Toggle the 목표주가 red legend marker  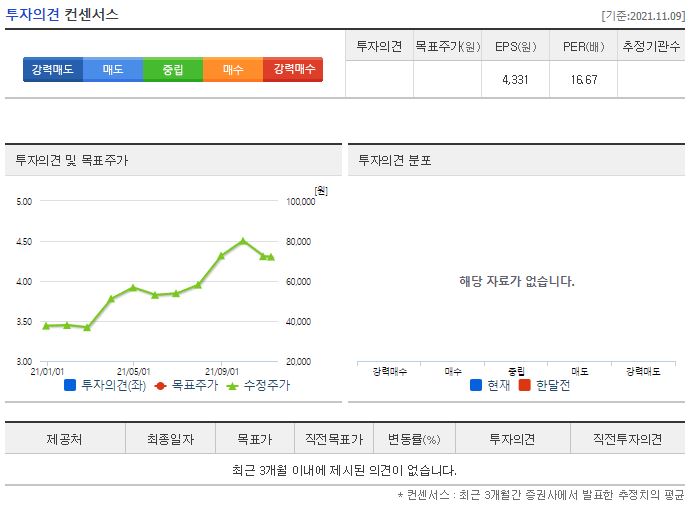(160, 386)
